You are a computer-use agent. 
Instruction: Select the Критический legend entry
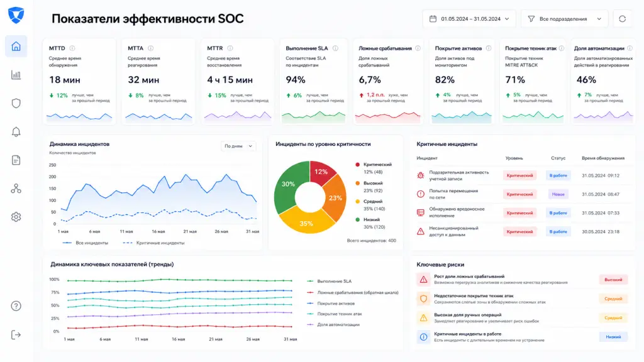tap(374, 168)
